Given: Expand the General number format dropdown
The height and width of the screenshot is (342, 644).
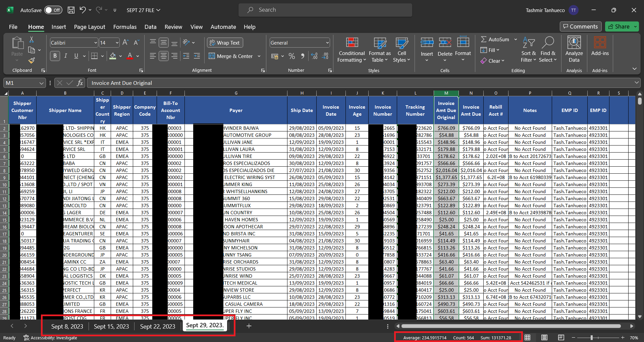Looking at the screenshot, I should (x=327, y=43).
